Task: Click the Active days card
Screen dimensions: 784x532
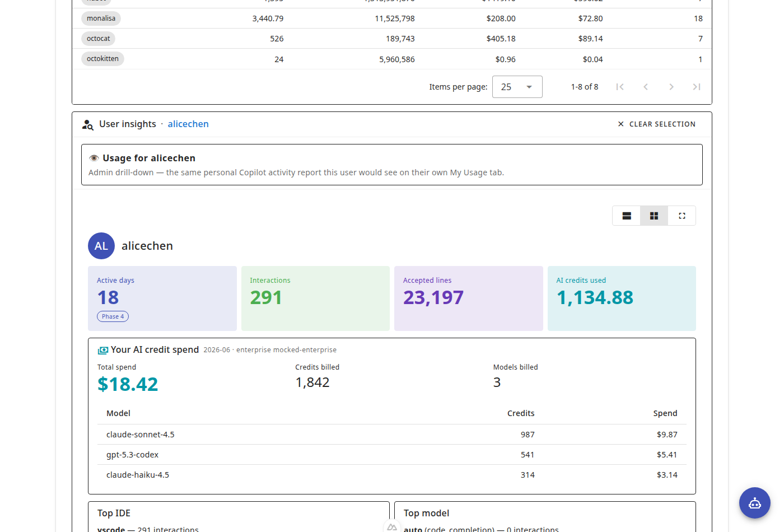Action: pyautogui.click(x=162, y=298)
